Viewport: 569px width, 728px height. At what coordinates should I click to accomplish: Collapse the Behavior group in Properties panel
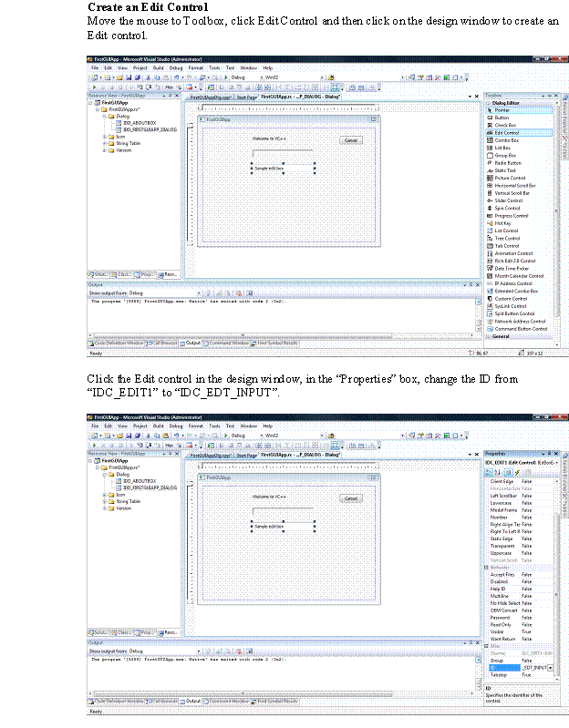point(487,568)
